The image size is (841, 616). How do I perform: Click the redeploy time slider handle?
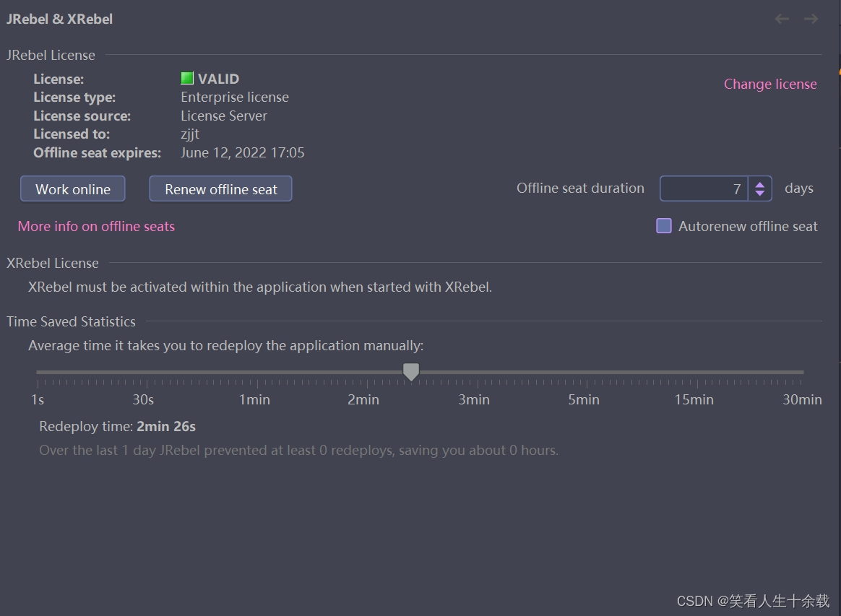[x=411, y=371]
